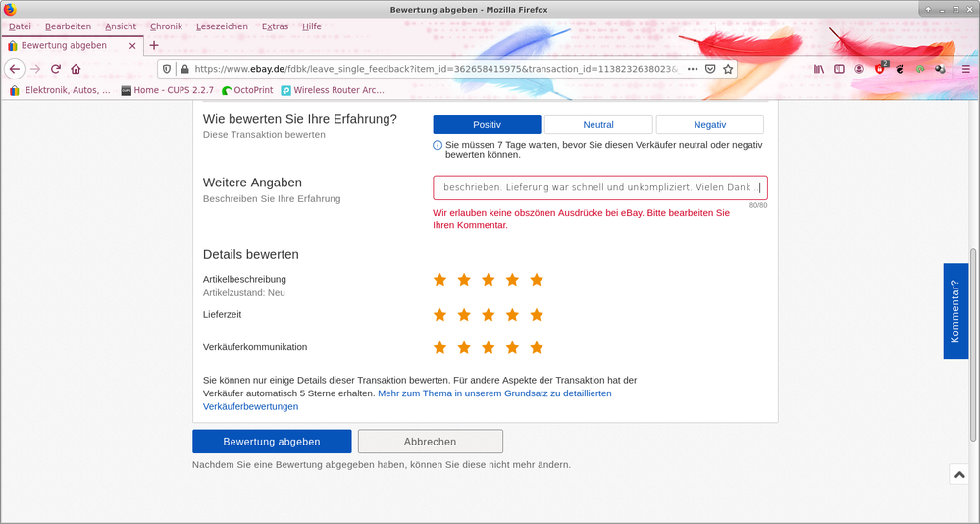Click the Bewertung abgeben button
The width and height of the screenshot is (980, 524).
tap(271, 442)
